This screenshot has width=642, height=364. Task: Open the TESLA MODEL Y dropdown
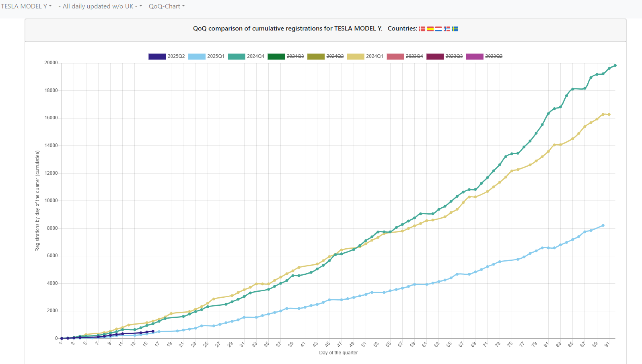27,6
